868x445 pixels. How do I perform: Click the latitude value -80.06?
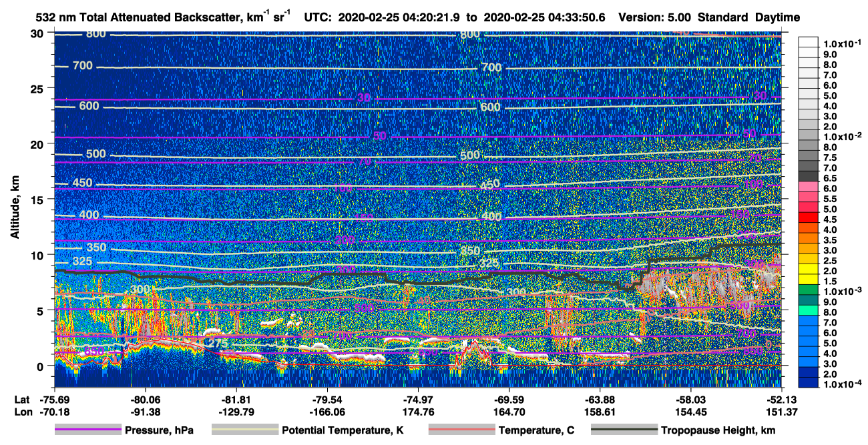pos(146,399)
